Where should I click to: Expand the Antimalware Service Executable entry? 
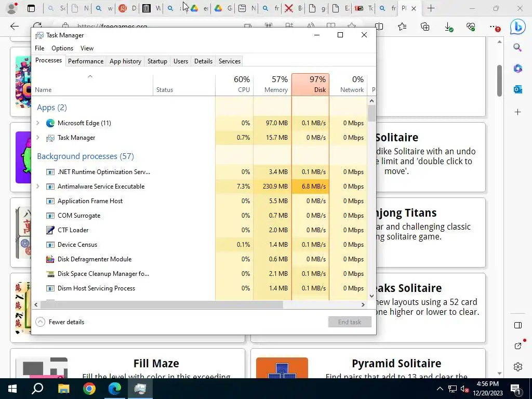click(37, 187)
